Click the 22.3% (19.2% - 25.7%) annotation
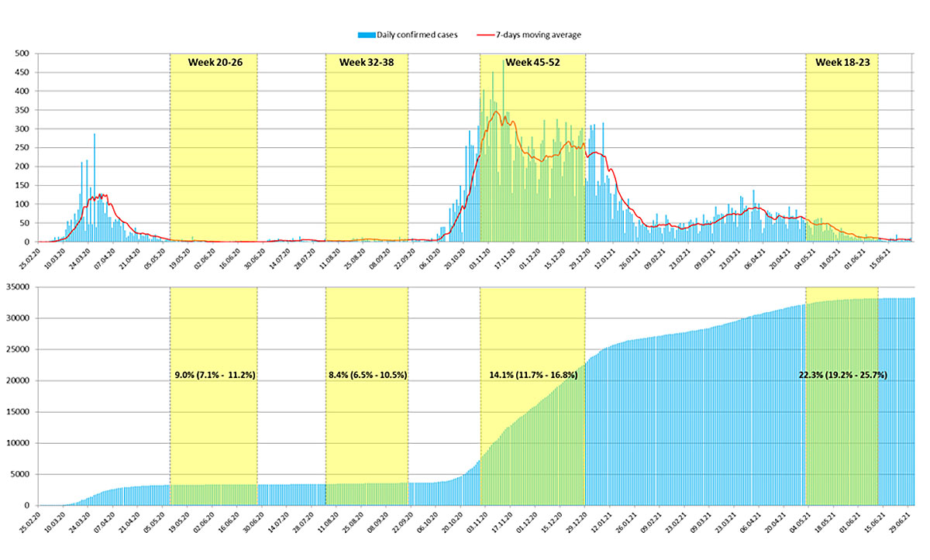This screenshot has width=930, height=560. [842, 375]
